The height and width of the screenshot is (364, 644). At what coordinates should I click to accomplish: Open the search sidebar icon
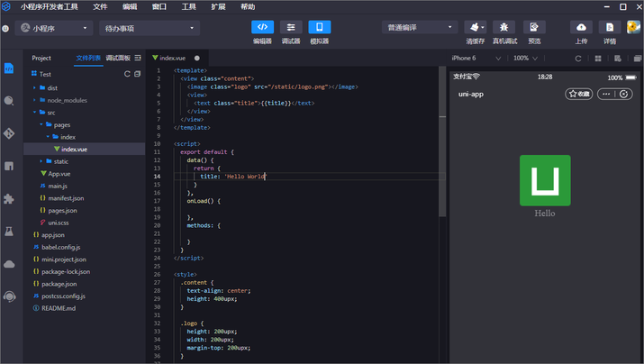(x=9, y=101)
